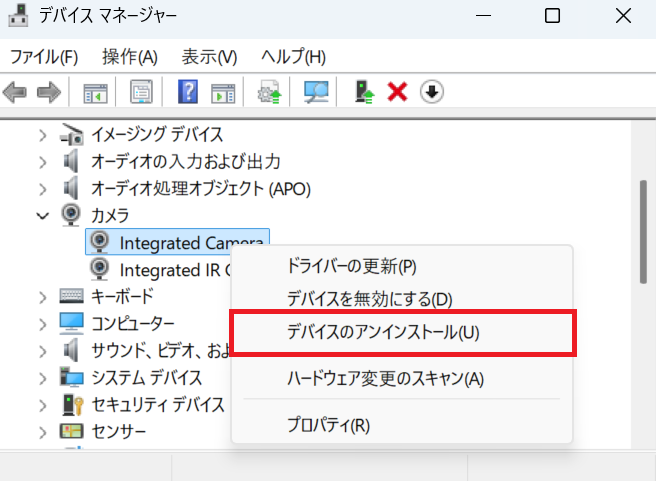Image resolution: width=656 pixels, height=481 pixels.
Task: Click the red X Uninstall device icon
Action: click(x=397, y=92)
